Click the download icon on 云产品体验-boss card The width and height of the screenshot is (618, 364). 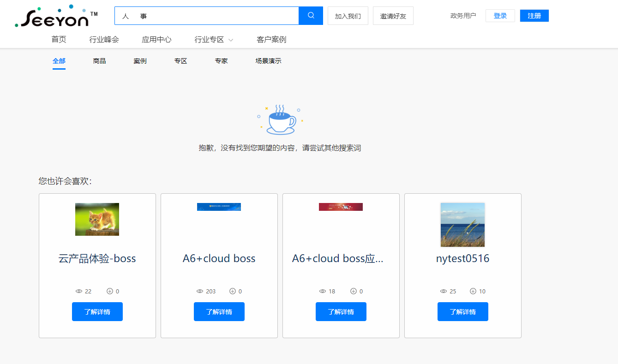110,291
